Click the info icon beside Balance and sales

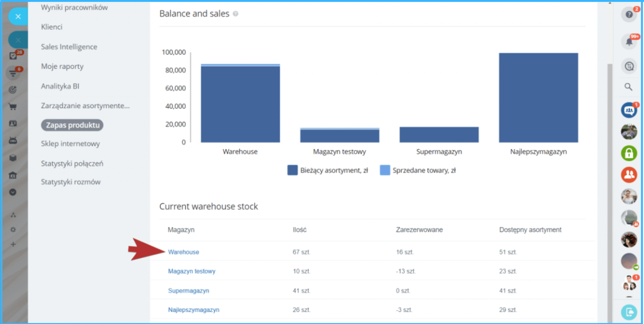pos(236,14)
